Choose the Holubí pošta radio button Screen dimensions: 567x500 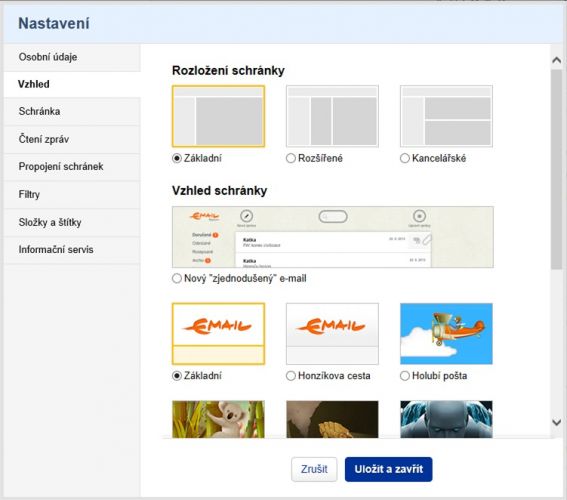pos(405,376)
